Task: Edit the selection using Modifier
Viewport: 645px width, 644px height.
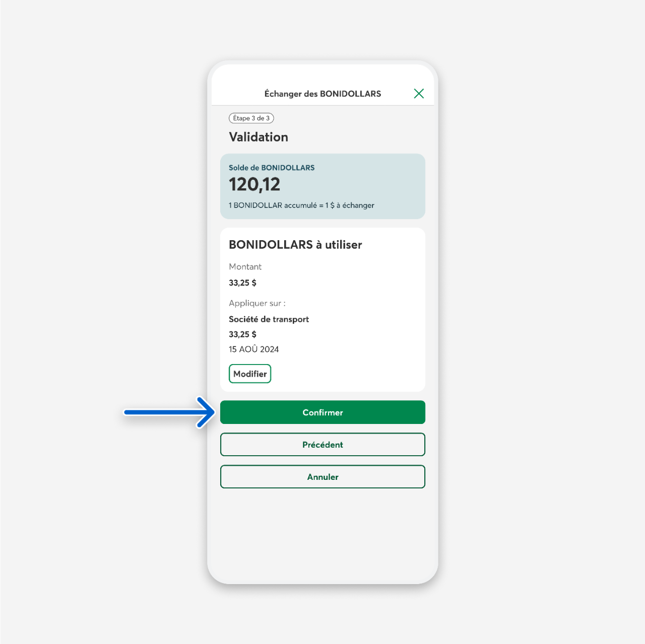Action: pos(250,374)
